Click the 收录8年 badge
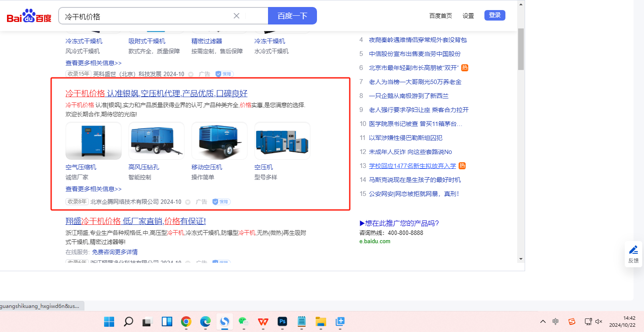This screenshot has height=332, width=644. 77,202
